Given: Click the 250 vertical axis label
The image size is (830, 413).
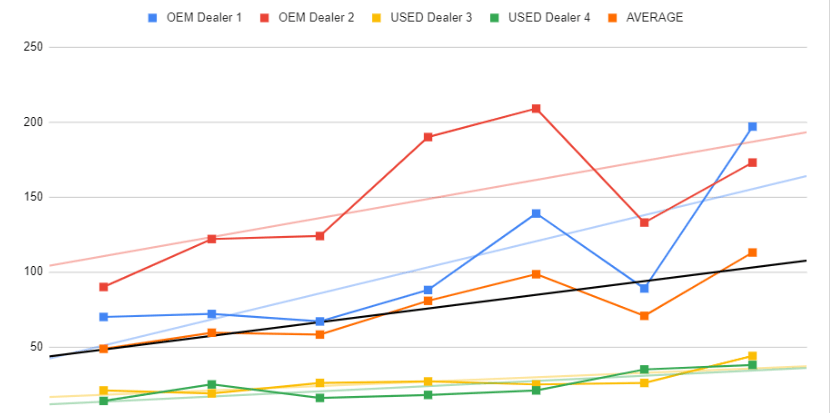Looking at the screenshot, I should point(36,47).
